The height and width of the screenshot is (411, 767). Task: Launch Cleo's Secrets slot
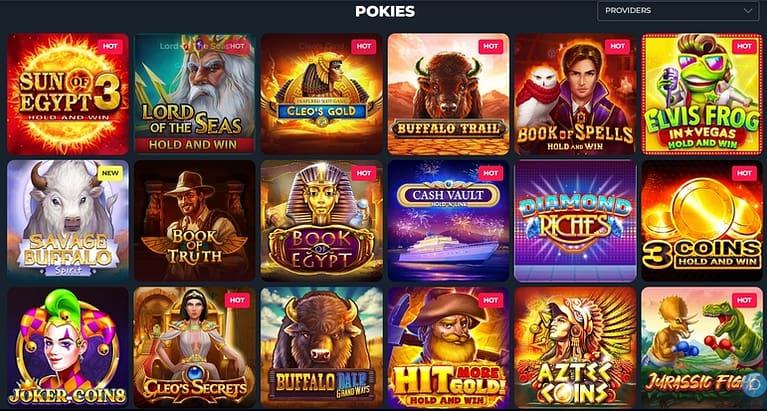(x=195, y=347)
